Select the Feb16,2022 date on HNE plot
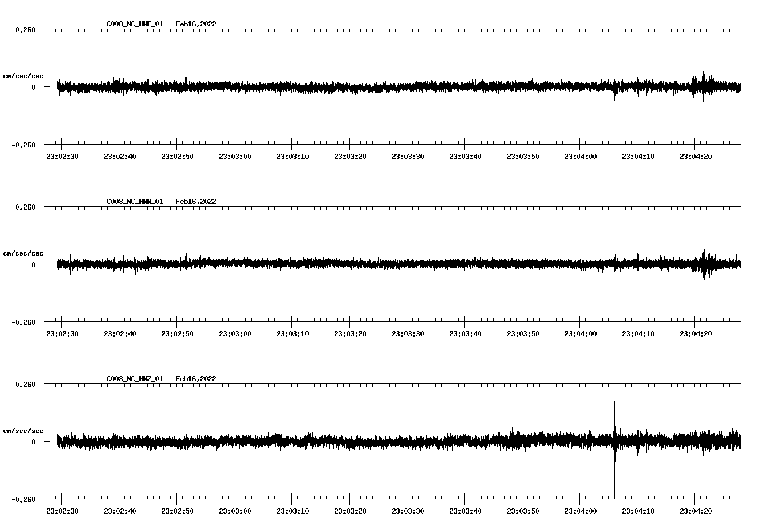 (x=196, y=24)
